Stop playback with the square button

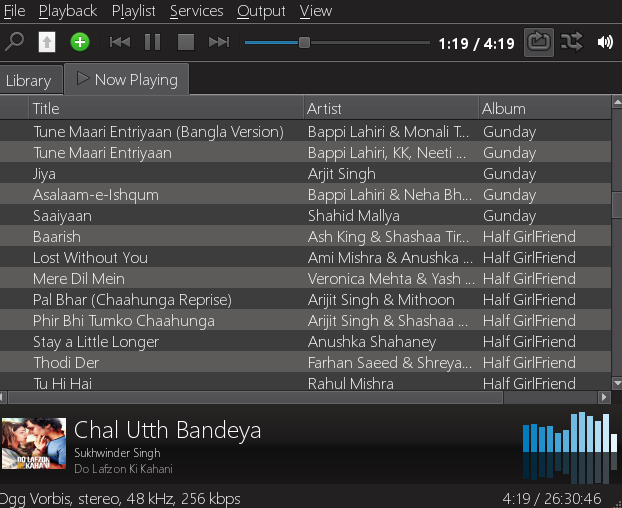point(186,42)
